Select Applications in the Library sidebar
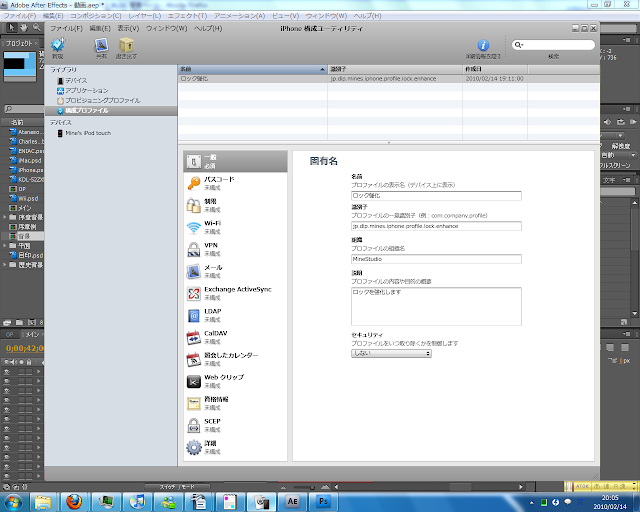This screenshot has height=512, width=640. [x=83, y=90]
